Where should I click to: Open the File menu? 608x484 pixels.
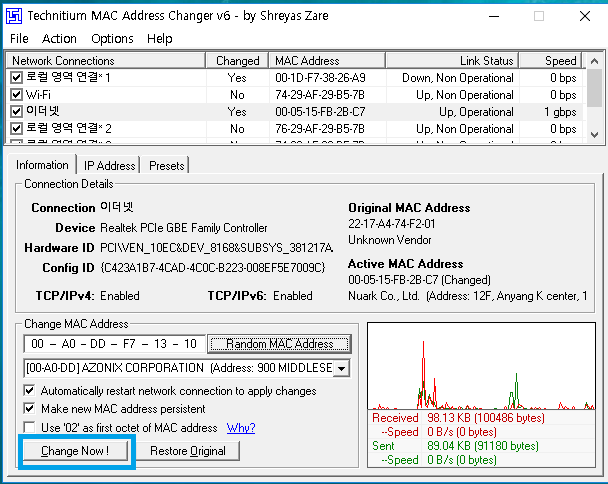[19, 39]
